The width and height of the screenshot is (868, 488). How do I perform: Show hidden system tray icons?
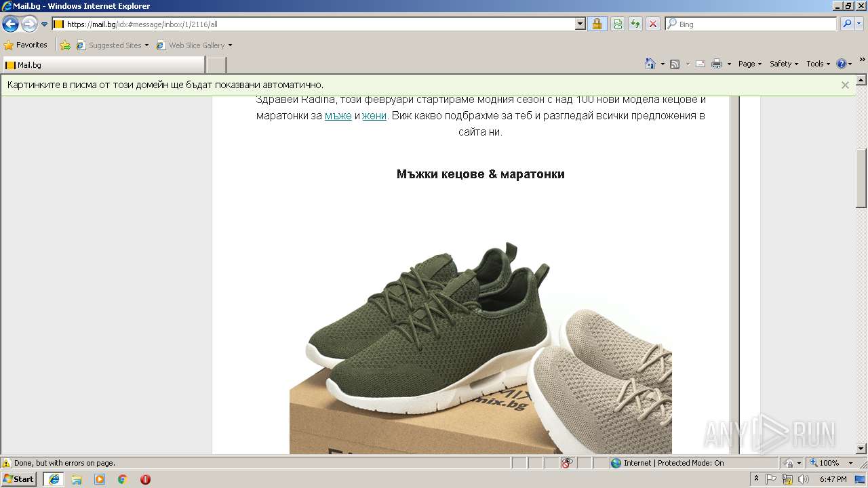click(757, 479)
